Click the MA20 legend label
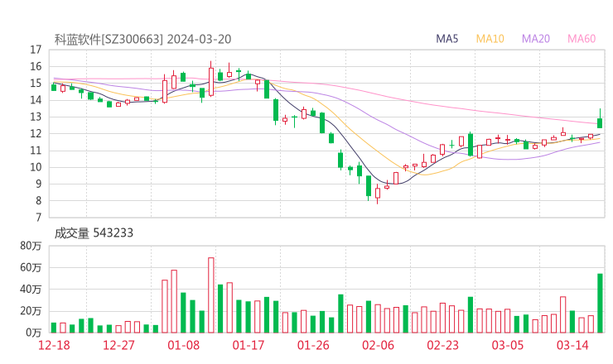Viewport: 613px width, 364px height. [536, 39]
